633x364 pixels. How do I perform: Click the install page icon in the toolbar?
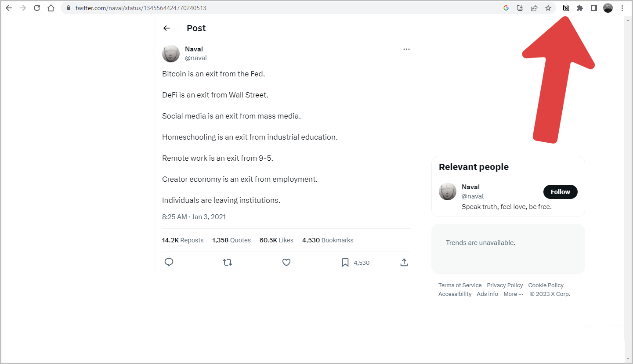pyautogui.click(x=520, y=8)
